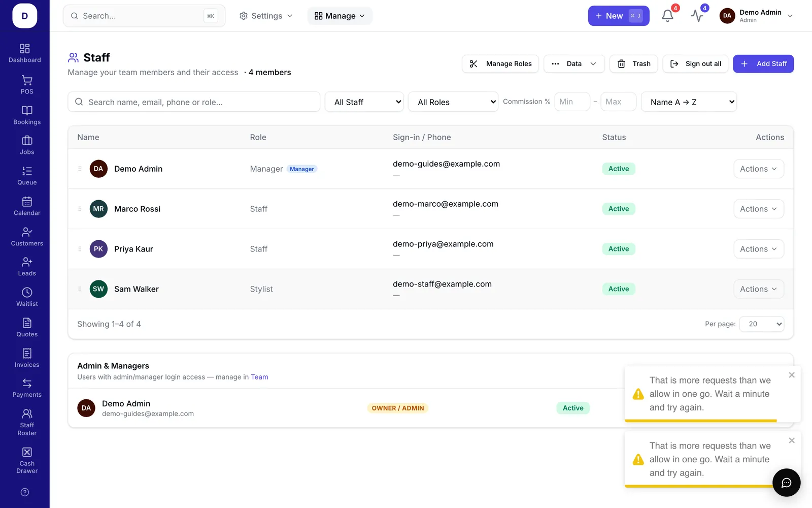
Task: Open the POS cart icon
Action: [x=27, y=80]
